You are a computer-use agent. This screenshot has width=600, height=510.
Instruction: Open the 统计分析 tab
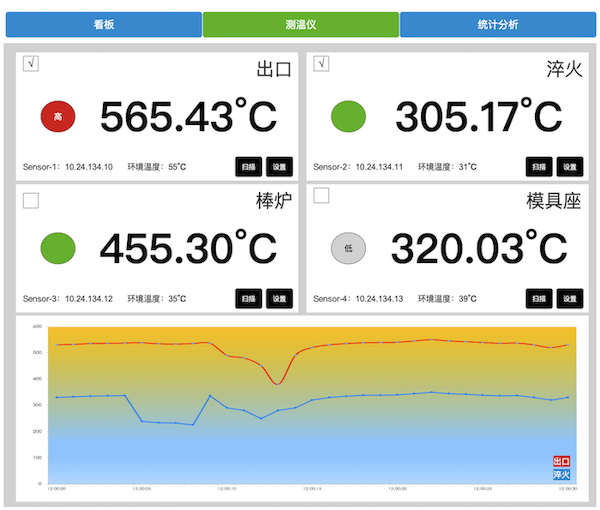[x=498, y=25]
